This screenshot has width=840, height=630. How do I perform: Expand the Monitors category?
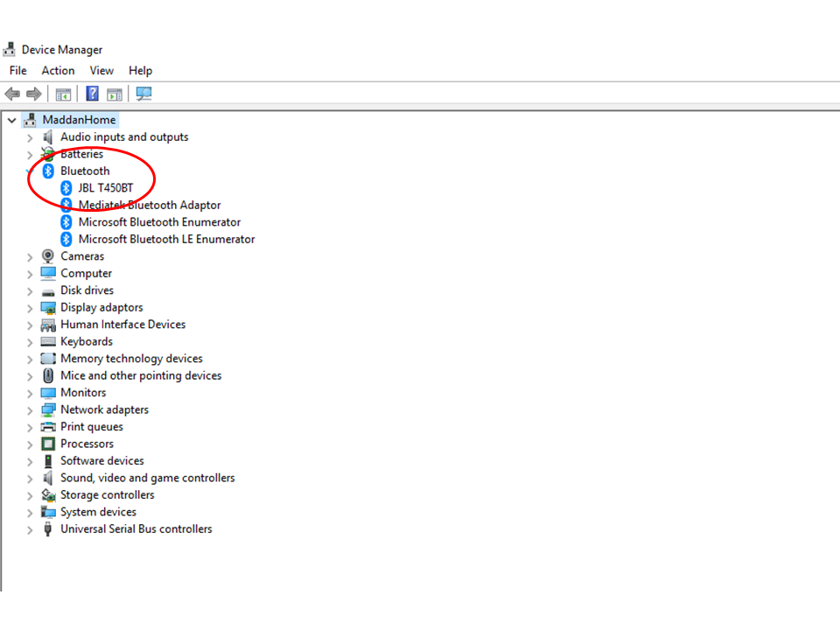pyautogui.click(x=30, y=394)
